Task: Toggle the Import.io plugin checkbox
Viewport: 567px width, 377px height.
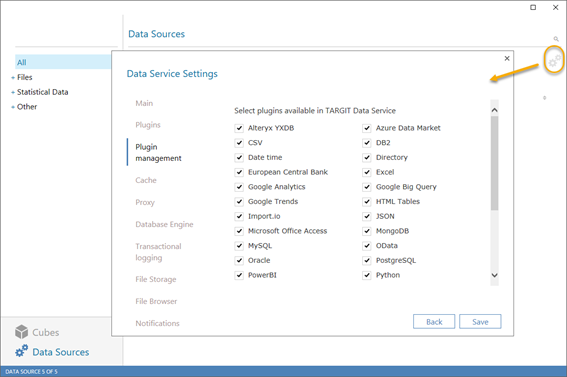Action: [x=239, y=216]
